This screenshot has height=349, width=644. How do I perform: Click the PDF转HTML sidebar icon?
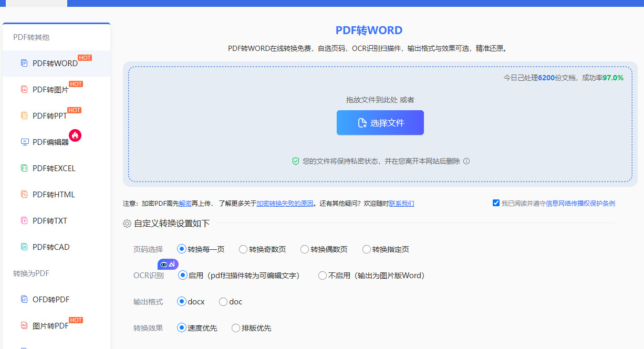pyautogui.click(x=24, y=195)
